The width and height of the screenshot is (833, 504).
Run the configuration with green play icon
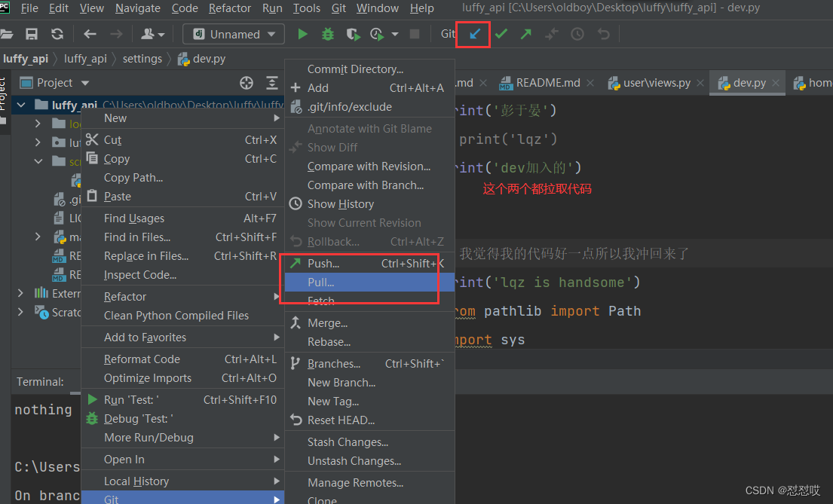point(302,34)
